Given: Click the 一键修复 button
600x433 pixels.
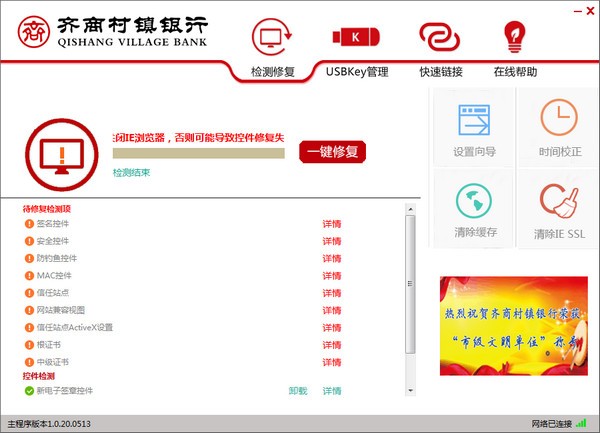Looking at the screenshot, I should pos(332,152).
